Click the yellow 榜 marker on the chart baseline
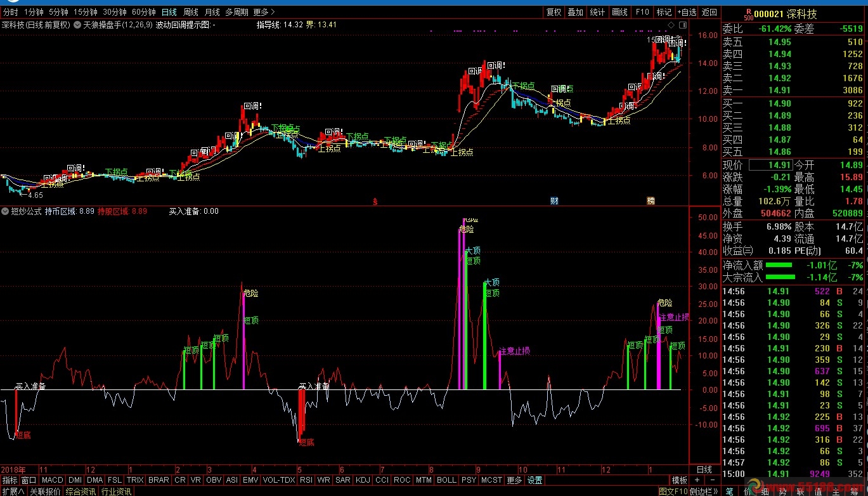The image size is (868, 496). click(651, 201)
